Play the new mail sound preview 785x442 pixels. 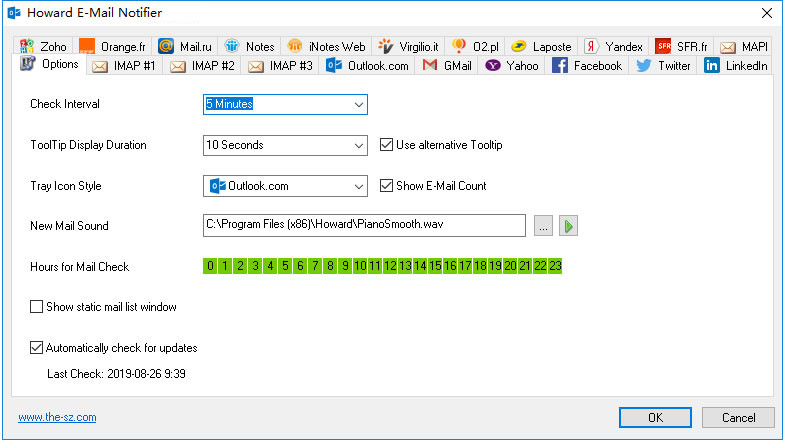pyautogui.click(x=568, y=226)
